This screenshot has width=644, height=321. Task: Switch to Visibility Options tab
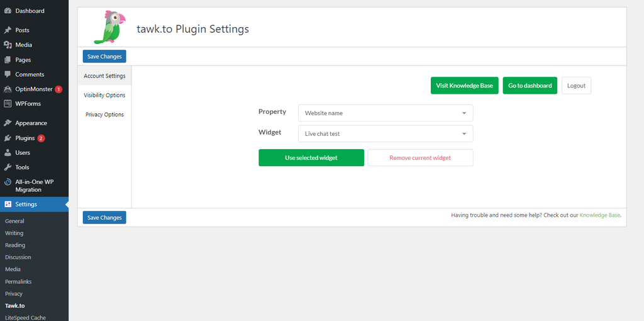(x=105, y=95)
